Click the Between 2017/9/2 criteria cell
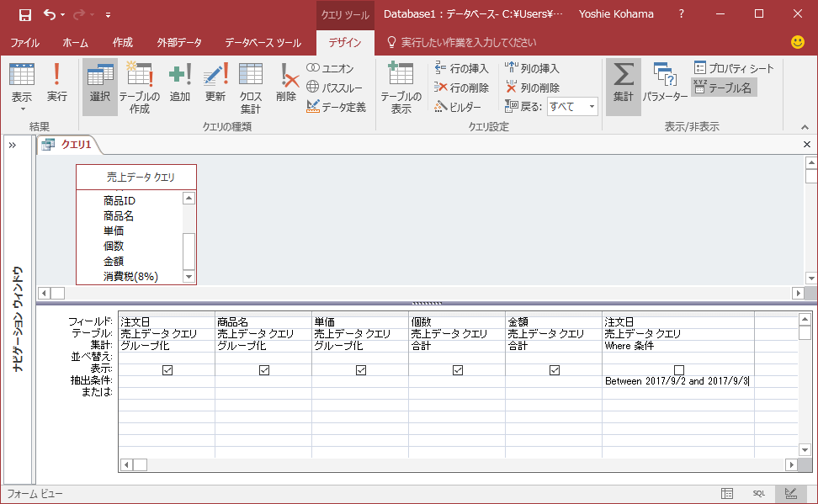Screen dimensions: 818x504 pyautogui.click(x=677, y=381)
